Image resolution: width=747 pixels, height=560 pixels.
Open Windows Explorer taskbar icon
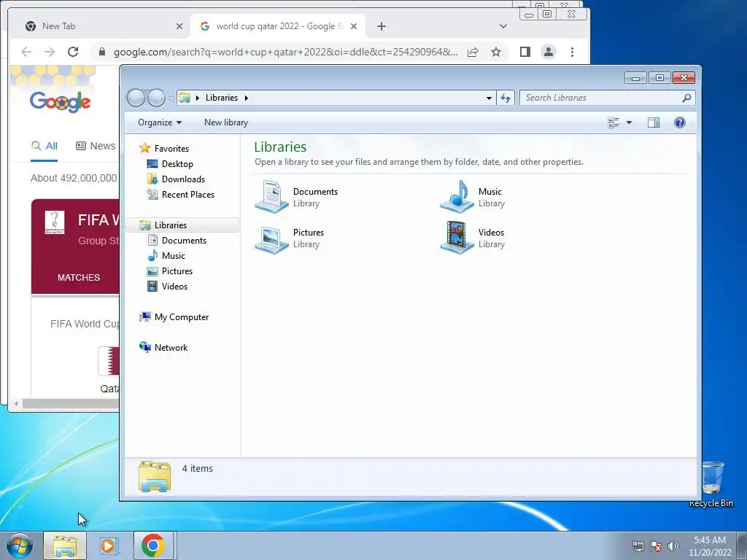[65, 545]
